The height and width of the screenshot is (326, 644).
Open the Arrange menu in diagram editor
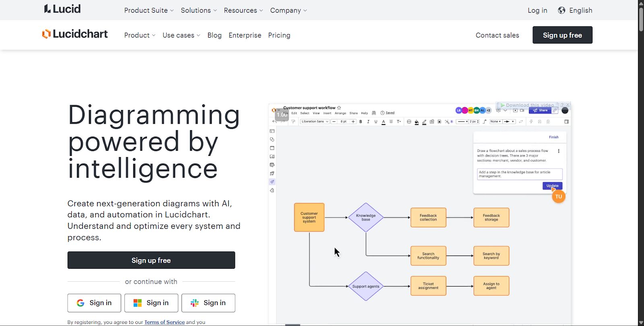pos(341,113)
